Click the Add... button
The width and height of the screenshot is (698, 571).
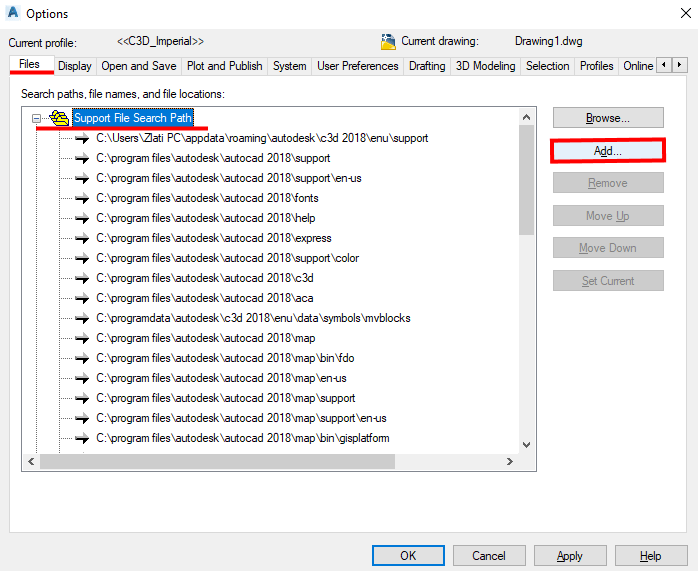608,151
